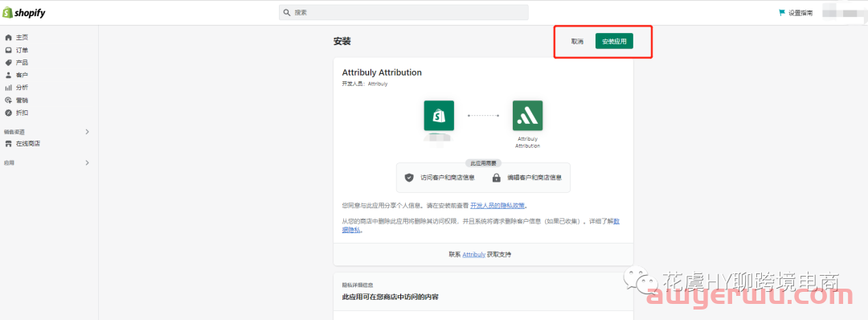Open the Attribuly support link

(474, 255)
